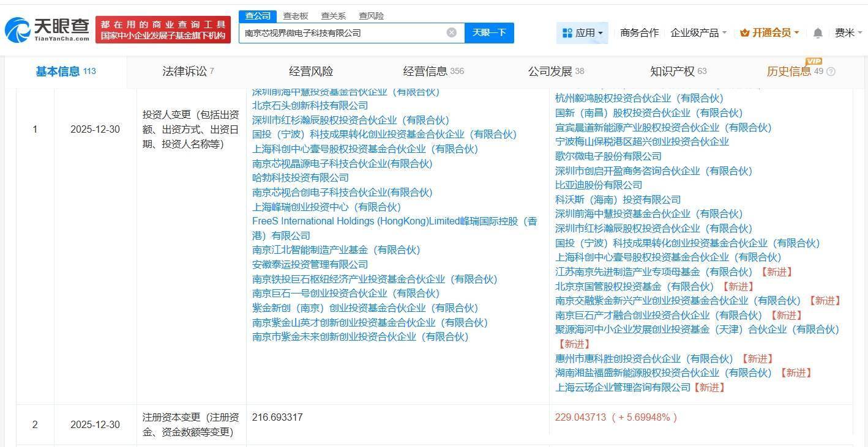Open 北京石头创新科技有限公司 link
Image resolution: width=868 pixels, height=447 pixels.
click(310, 106)
